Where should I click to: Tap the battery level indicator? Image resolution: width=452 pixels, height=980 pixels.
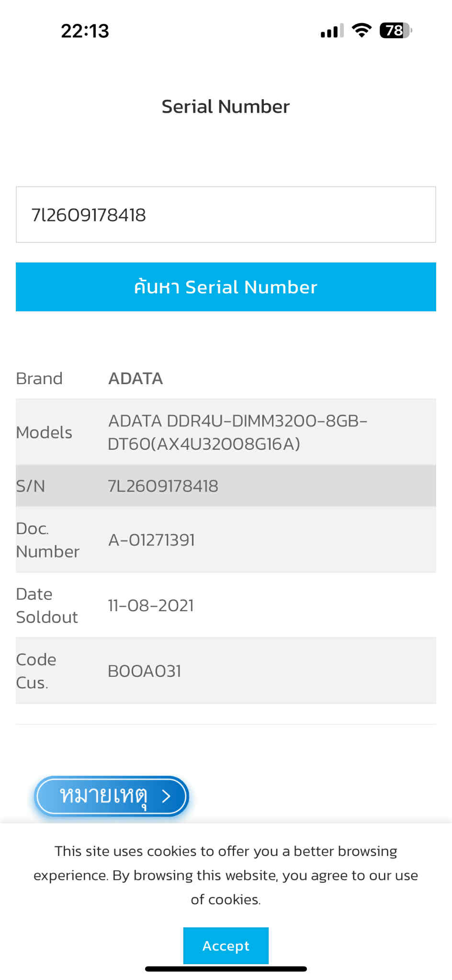pyautogui.click(x=395, y=31)
